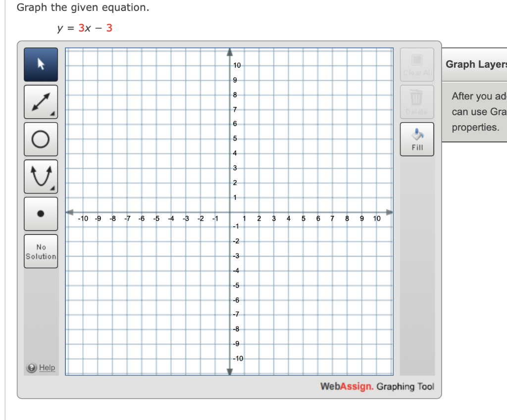
Task: Select the point plotting tool
Action: point(41,214)
